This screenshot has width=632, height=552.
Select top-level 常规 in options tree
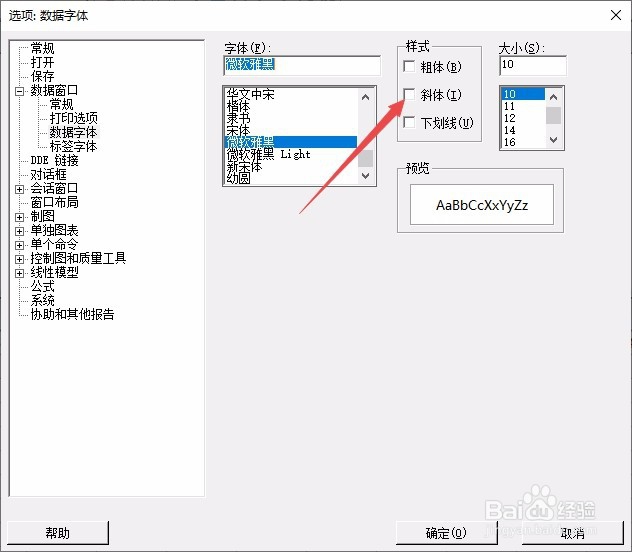(x=42, y=48)
